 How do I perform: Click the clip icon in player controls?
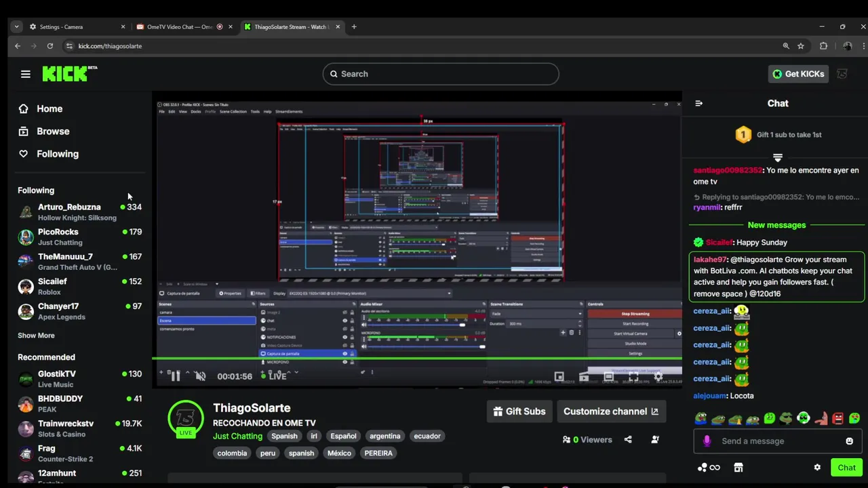pyautogui.click(x=584, y=377)
